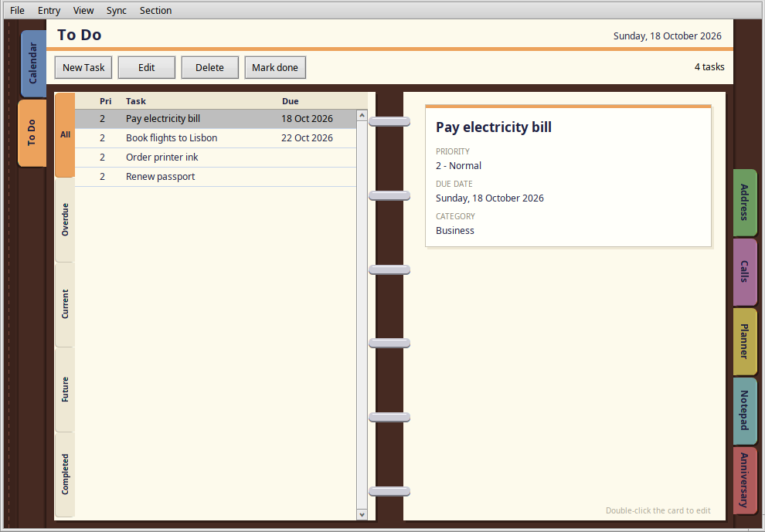Filter tasks by Completed tab
765x532 pixels.
click(66, 474)
